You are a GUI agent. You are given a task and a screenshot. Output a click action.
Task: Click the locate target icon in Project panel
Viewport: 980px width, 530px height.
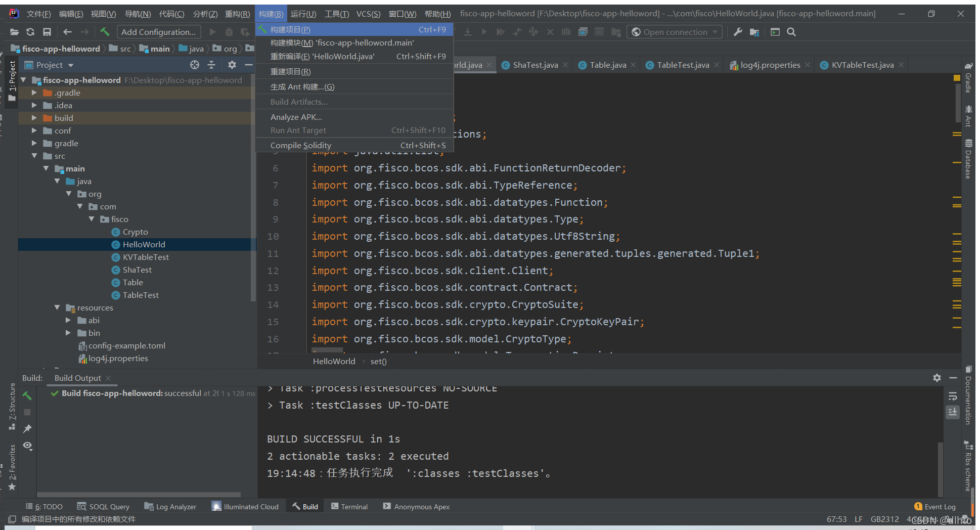(x=195, y=65)
